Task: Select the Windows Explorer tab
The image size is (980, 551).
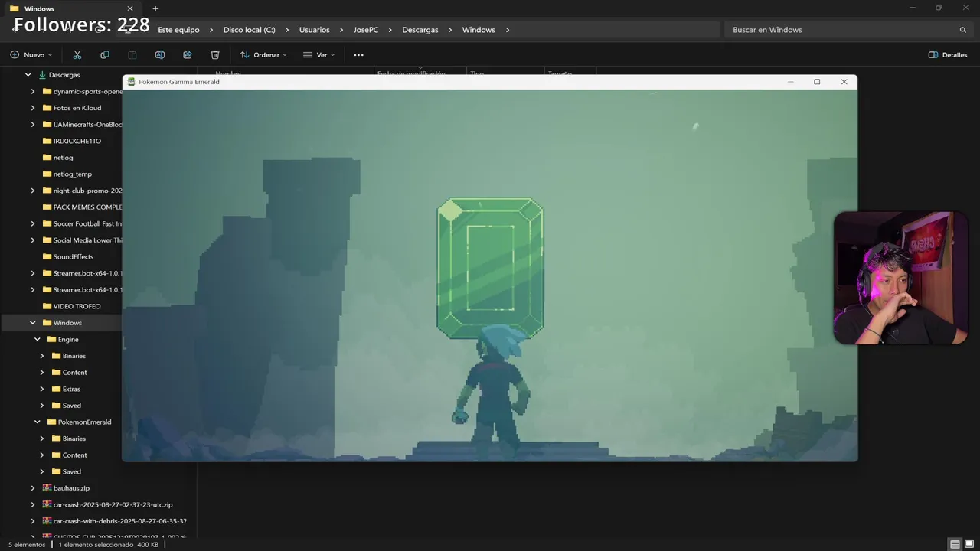Action: [x=71, y=8]
